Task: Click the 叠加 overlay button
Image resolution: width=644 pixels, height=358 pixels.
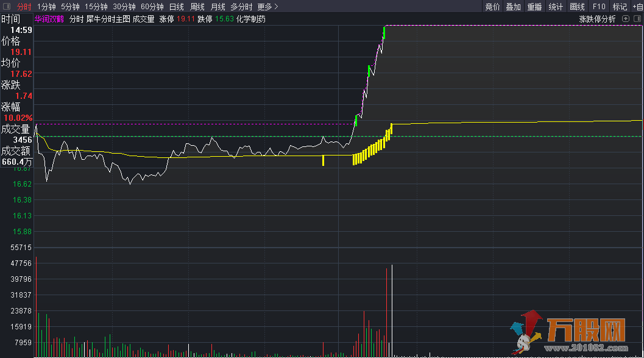Action: click(x=514, y=7)
